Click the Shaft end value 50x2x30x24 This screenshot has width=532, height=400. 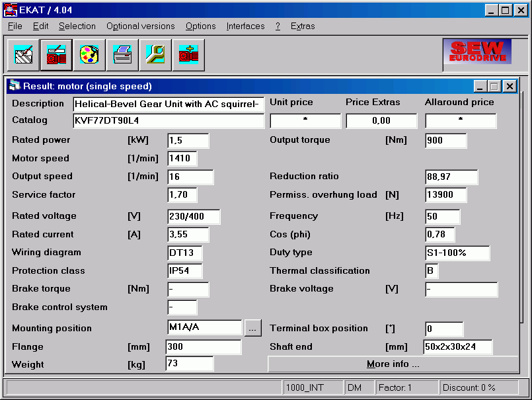(458, 346)
